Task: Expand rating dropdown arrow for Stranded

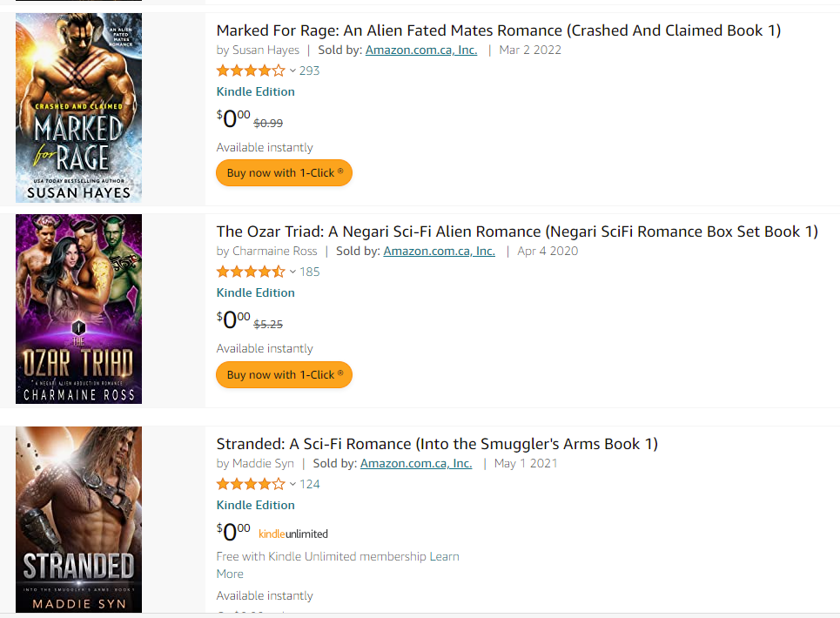Action: click(292, 484)
